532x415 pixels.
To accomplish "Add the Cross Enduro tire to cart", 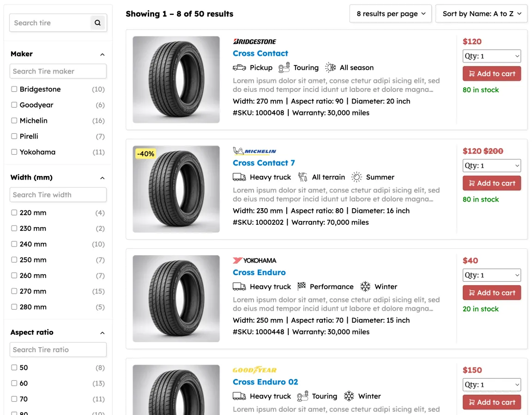I will click(492, 293).
